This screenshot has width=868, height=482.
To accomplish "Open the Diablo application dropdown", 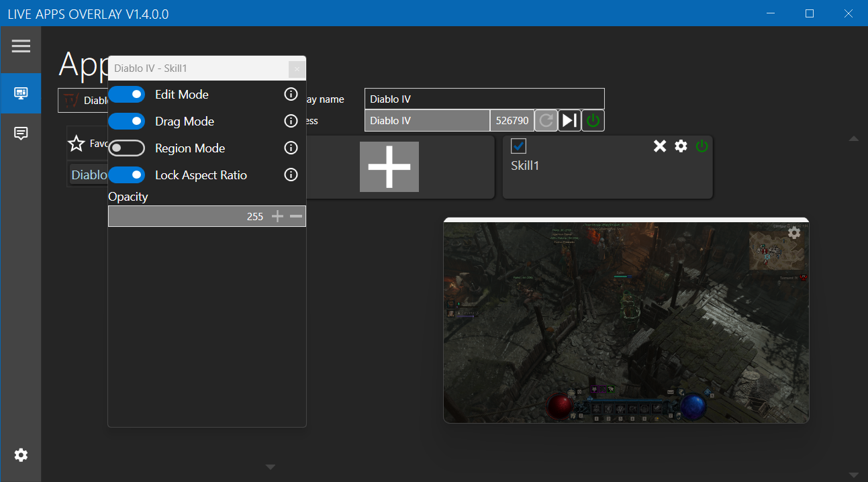I will pyautogui.click(x=83, y=101).
